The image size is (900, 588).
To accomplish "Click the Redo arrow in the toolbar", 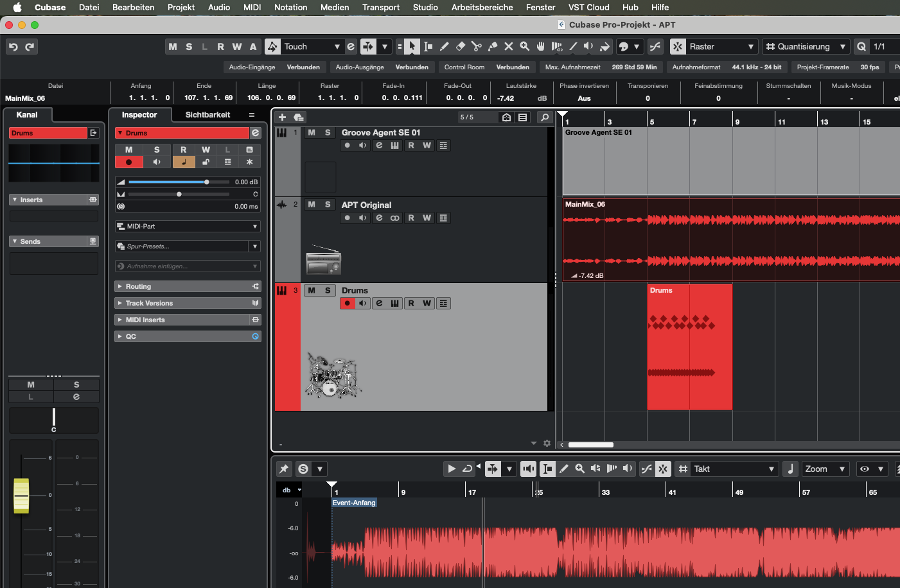I will [30, 46].
